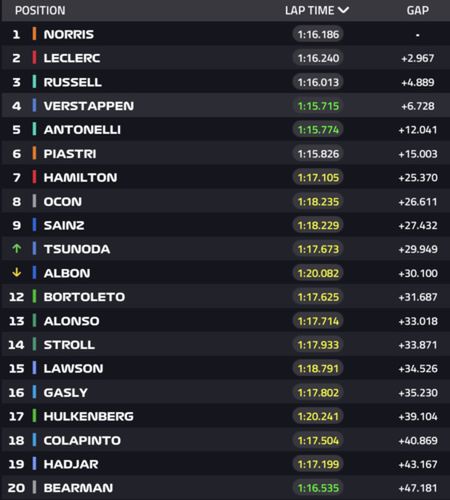Click the Gap column header
This screenshot has height=500, width=450.
418,10
